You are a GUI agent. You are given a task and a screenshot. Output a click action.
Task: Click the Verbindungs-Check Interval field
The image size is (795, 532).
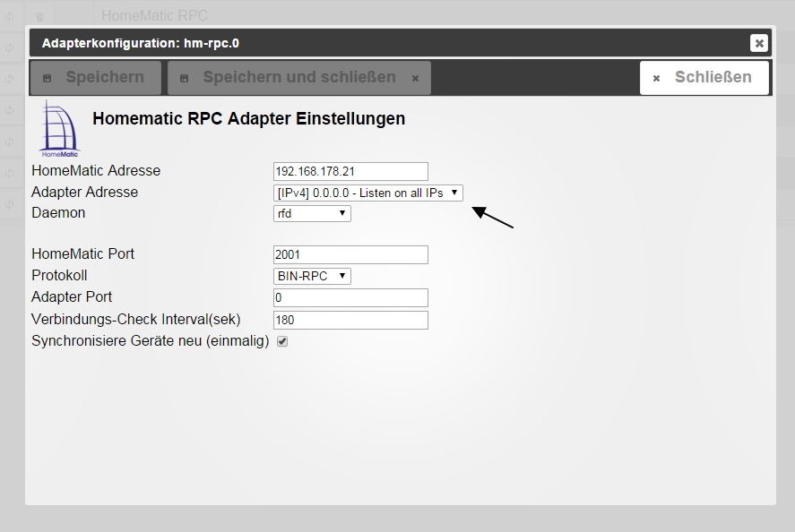350,320
